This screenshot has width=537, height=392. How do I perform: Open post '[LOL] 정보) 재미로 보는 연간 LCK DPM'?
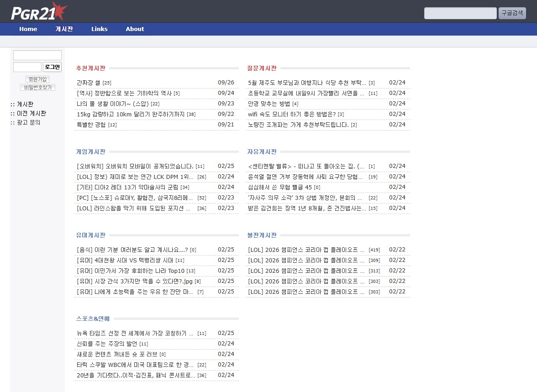135,177
